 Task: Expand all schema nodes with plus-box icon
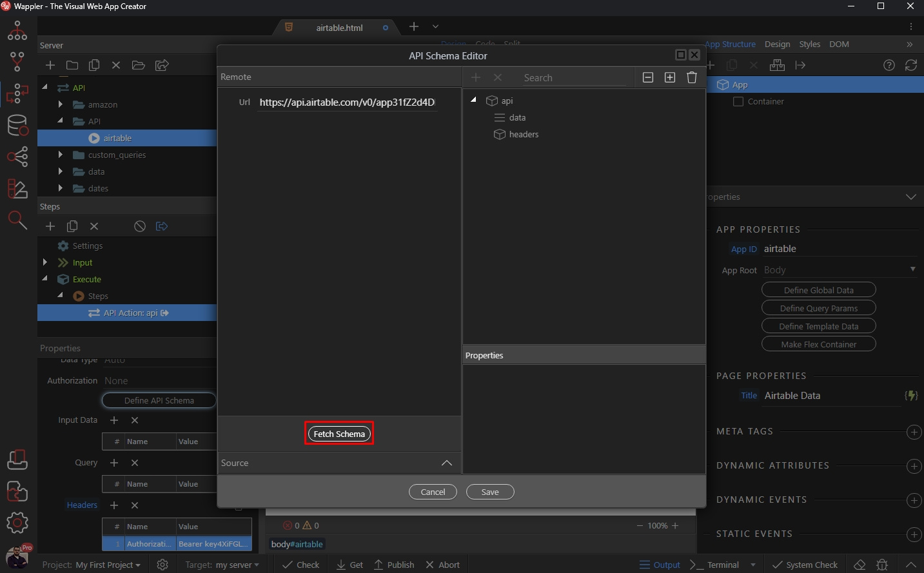pos(670,77)
